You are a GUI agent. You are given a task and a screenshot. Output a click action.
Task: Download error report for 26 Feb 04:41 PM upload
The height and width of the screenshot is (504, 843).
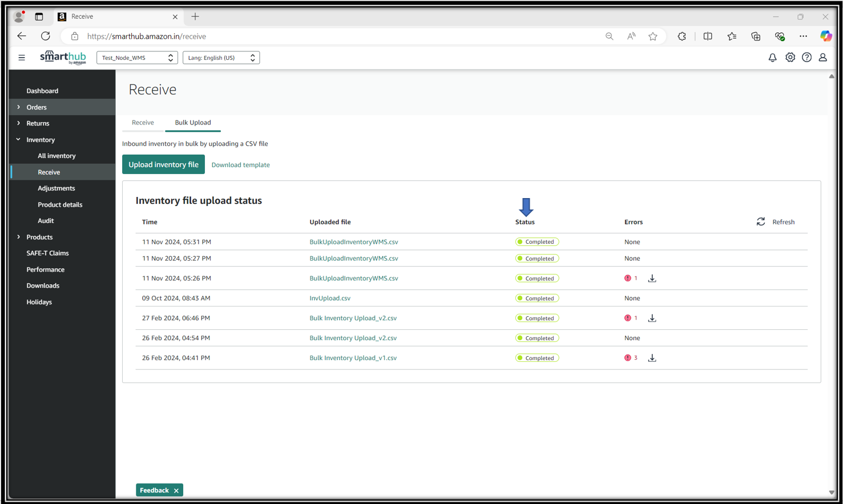652,358
